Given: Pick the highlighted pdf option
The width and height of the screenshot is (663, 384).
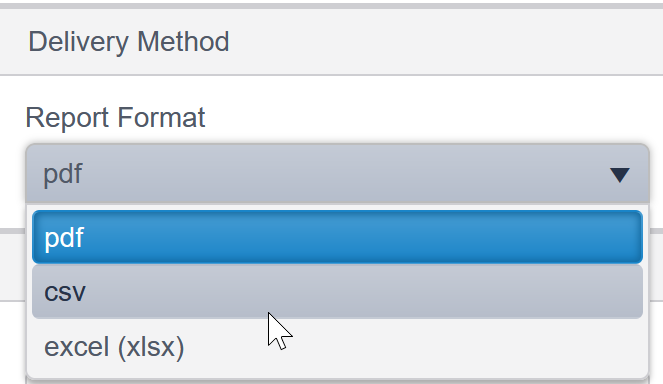Looking at the screenshot, I should 337,237.
